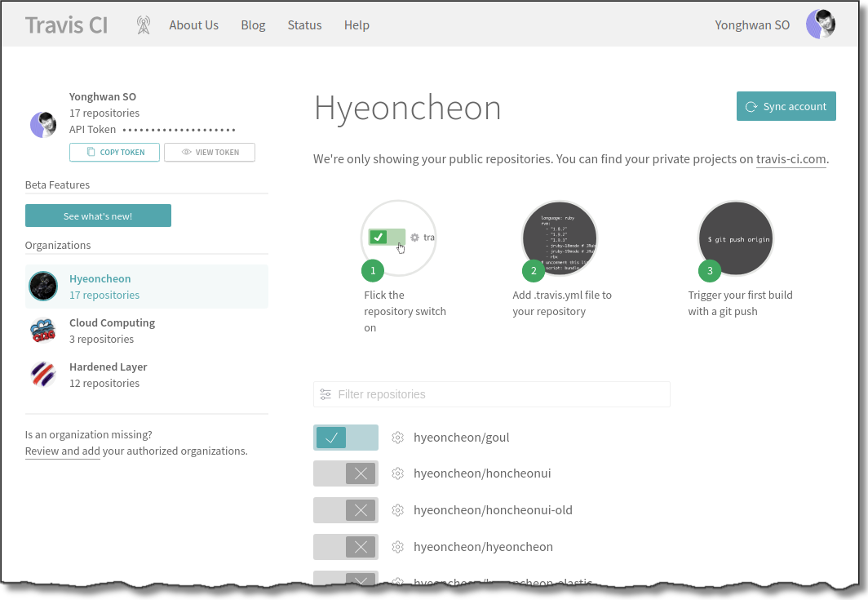Turn on hyeoncheon/honcheonui-old repository switch
Viewport: 868px width, 600px height.
tap(346, 510)
